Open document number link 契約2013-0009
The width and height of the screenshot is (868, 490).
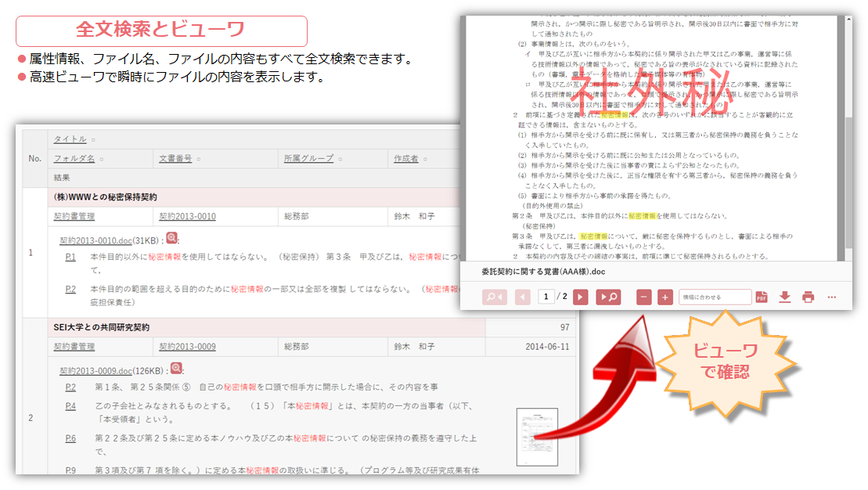click(187, 347)
